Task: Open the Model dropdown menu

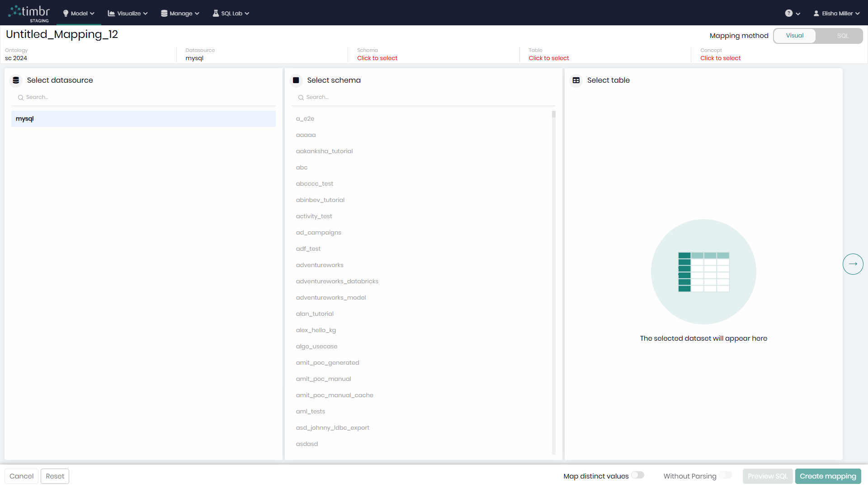Action: pos(78,13)
